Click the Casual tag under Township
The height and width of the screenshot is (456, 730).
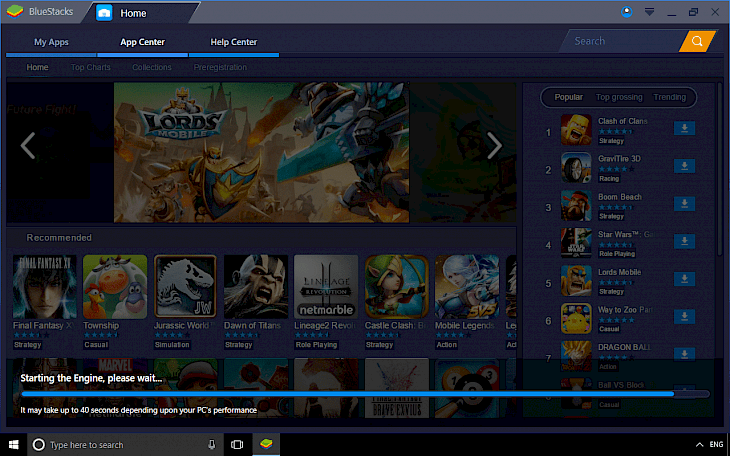[x=96, y=345]
